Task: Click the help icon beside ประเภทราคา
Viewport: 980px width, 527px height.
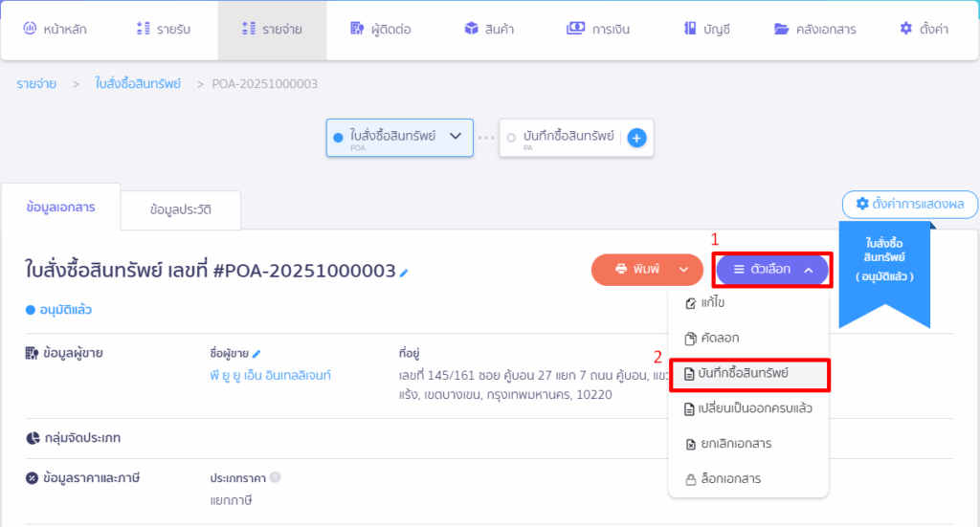Action: [x=275, y=477]
